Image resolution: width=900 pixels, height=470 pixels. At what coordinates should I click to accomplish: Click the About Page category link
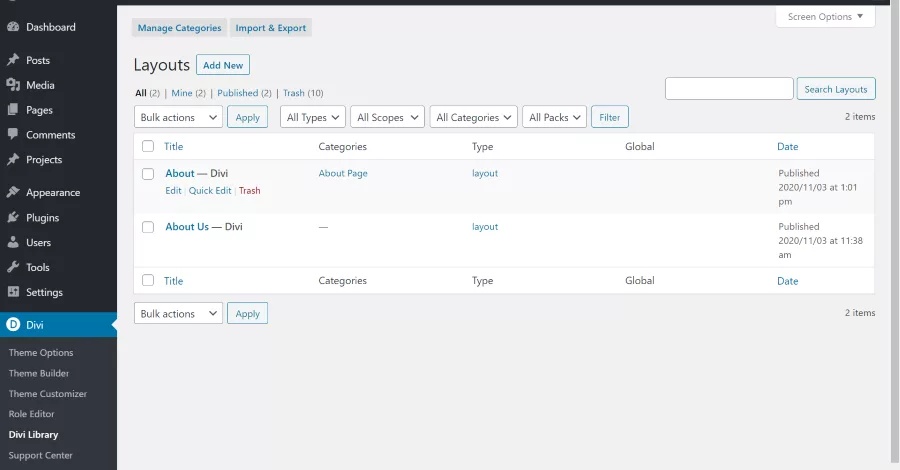tap(343, 173)
